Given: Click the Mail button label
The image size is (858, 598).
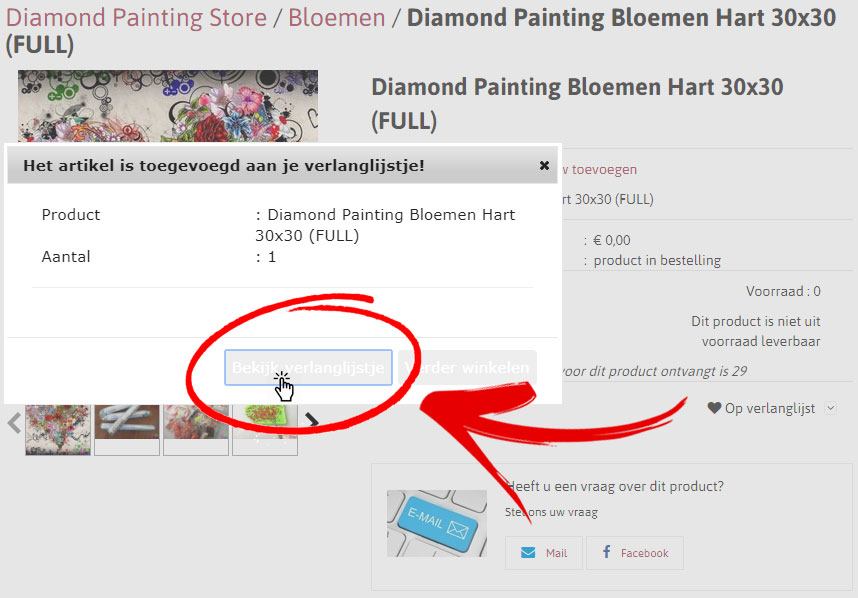Looking at the screenshot, I should 556,553.
